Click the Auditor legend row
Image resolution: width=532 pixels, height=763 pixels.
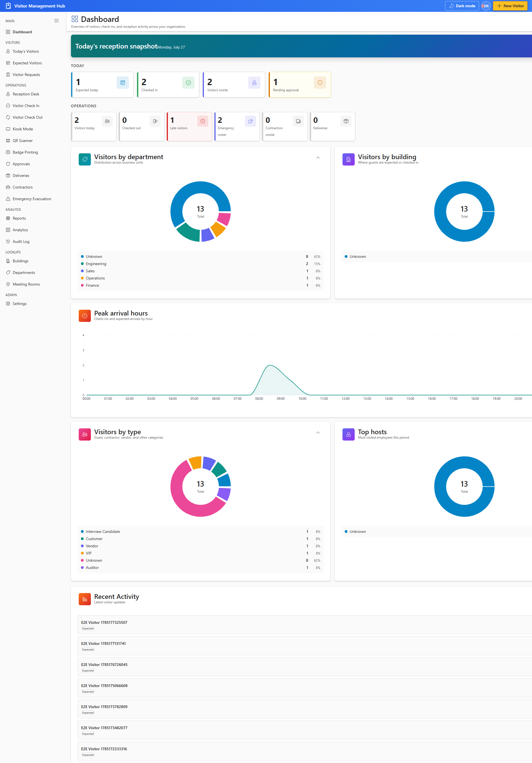(x=201, y=568)
